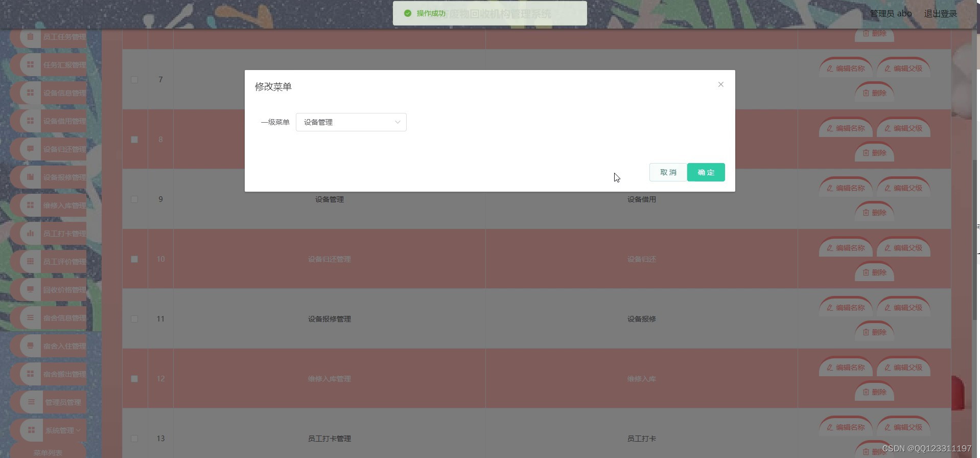Click the 设备管理 cell in row 9
Viewport: 980px width, 458px height.
click(x=330, y=199)
